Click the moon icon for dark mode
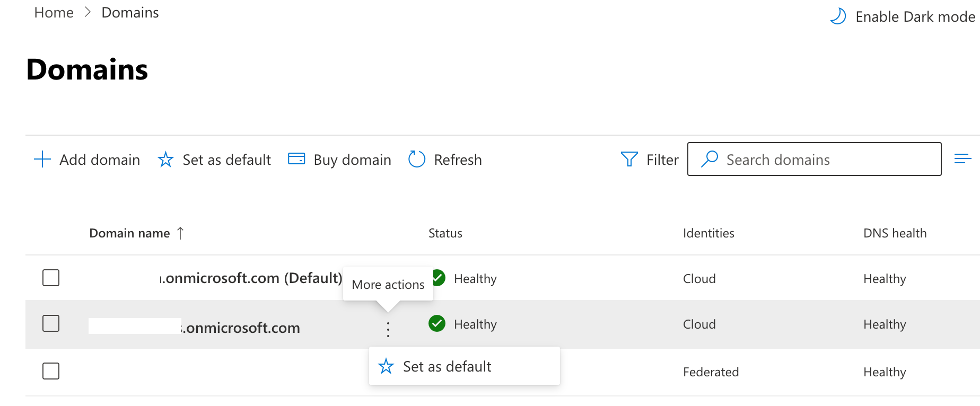Viewport: 980px width, 406px height. pos(838,16)
